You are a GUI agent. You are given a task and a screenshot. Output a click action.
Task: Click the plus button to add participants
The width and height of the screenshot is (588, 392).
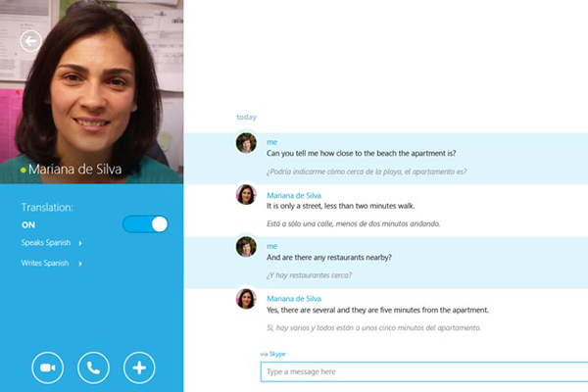(139, 367)
